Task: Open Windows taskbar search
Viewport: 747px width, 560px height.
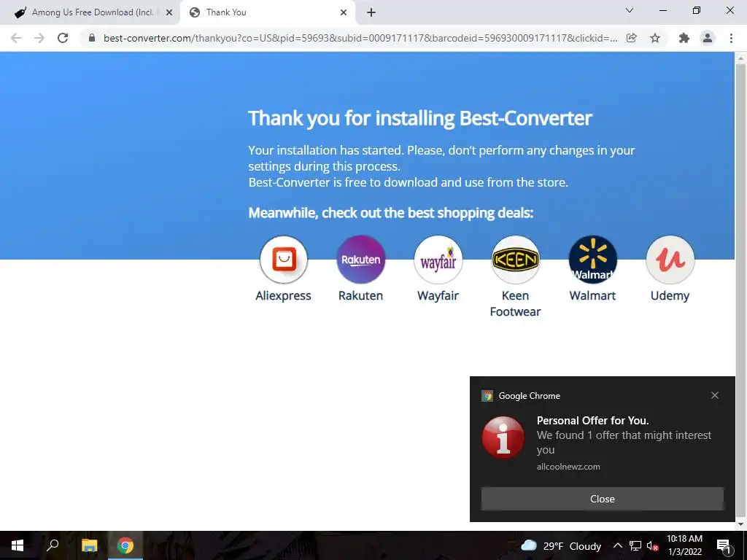Action: point(53,545)
